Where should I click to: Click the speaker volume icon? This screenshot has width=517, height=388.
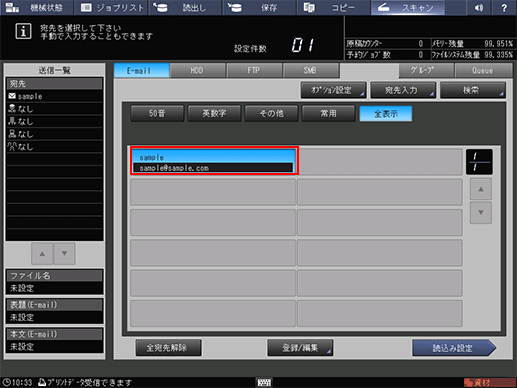[x=478, y=7]
